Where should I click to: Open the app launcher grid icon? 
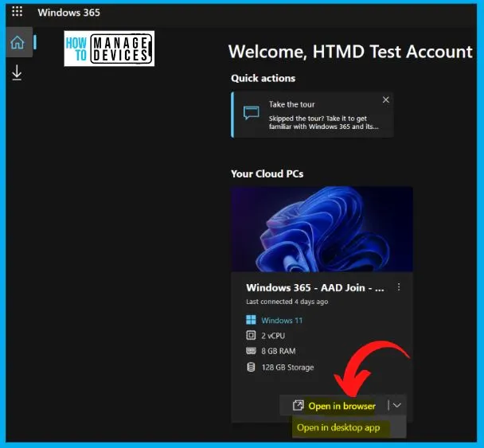pyautogui.click(x=17, y=12)
